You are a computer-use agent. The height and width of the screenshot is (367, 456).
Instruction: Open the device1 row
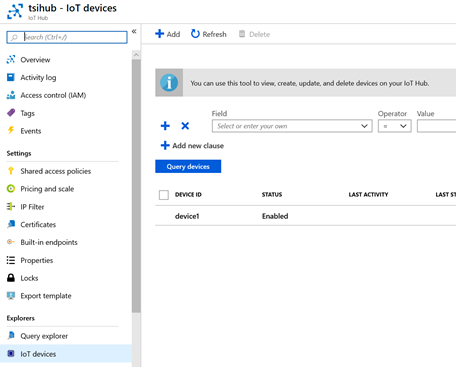pos(305,216)
